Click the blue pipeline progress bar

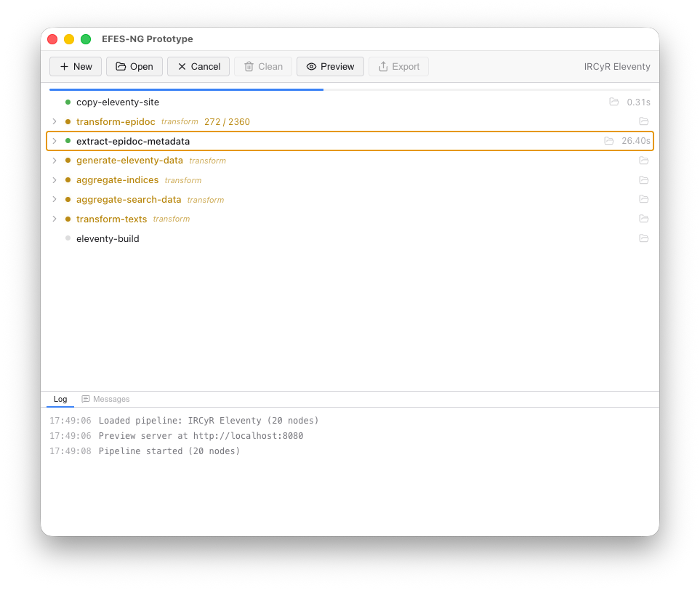click(186, 89)
